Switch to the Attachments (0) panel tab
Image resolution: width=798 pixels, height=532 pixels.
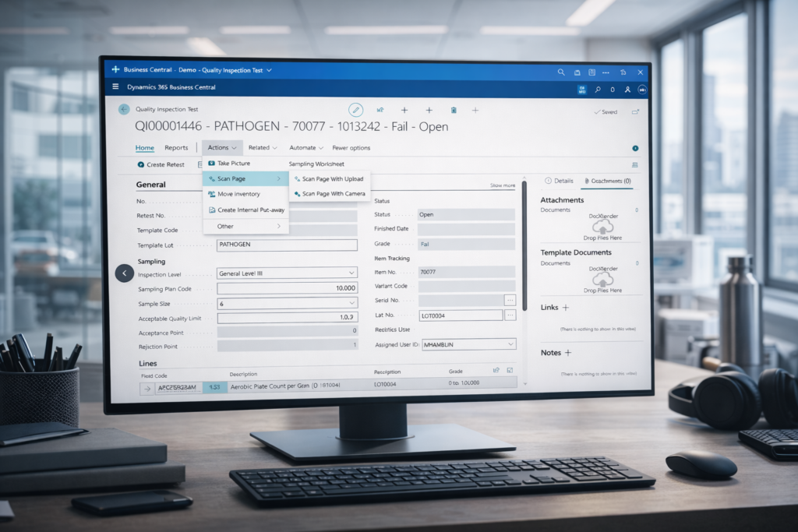pos(609,181)
